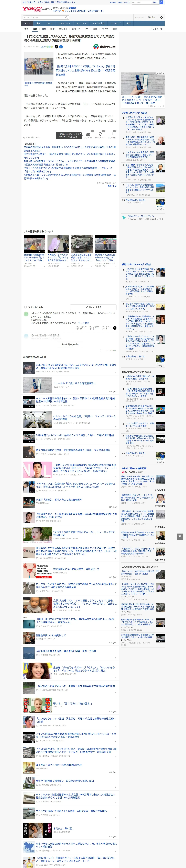Open the 国際 category
The width and height of the screenshot is (186, 868).
(x=44, y=29)
